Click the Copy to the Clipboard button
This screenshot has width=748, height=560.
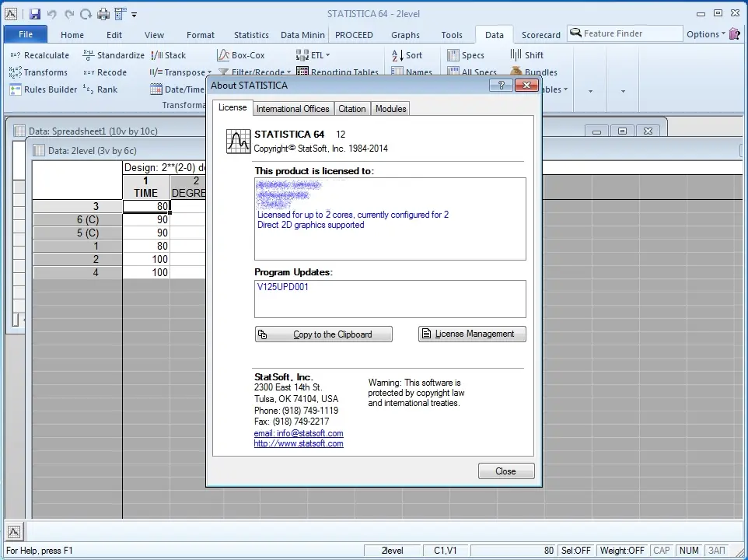[323, 334]
